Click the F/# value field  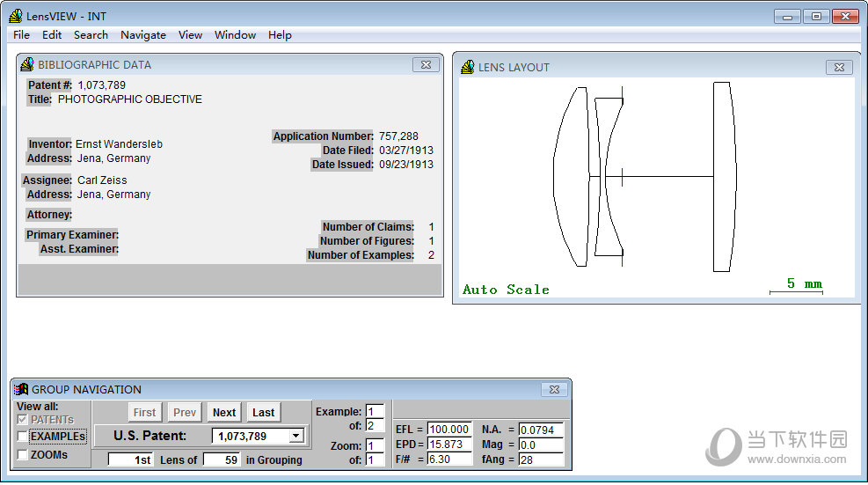(x=449, y=459)
